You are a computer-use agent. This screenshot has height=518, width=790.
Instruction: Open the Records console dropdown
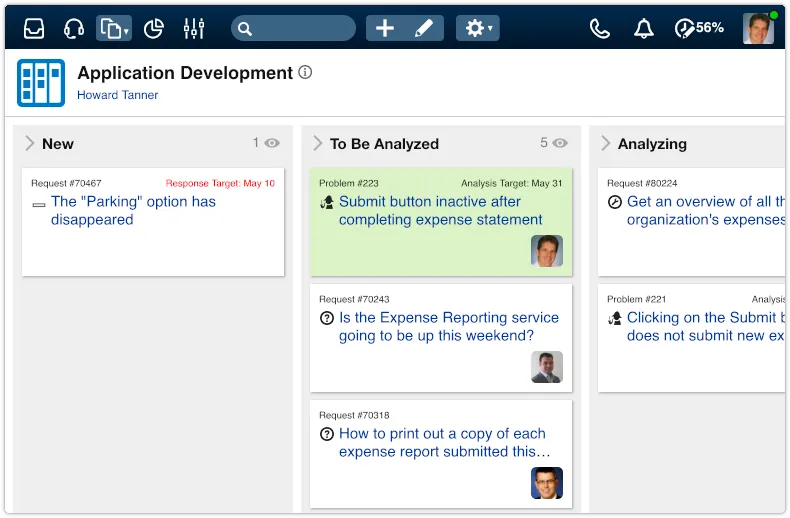(114, 28)
